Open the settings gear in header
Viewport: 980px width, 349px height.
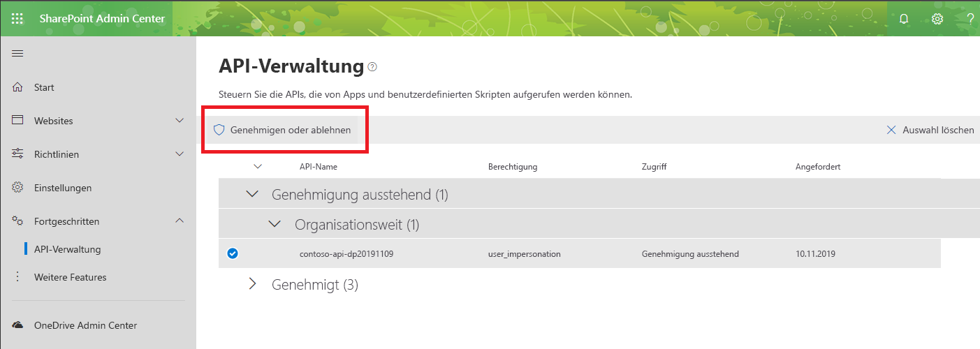(x=937, y=19)
